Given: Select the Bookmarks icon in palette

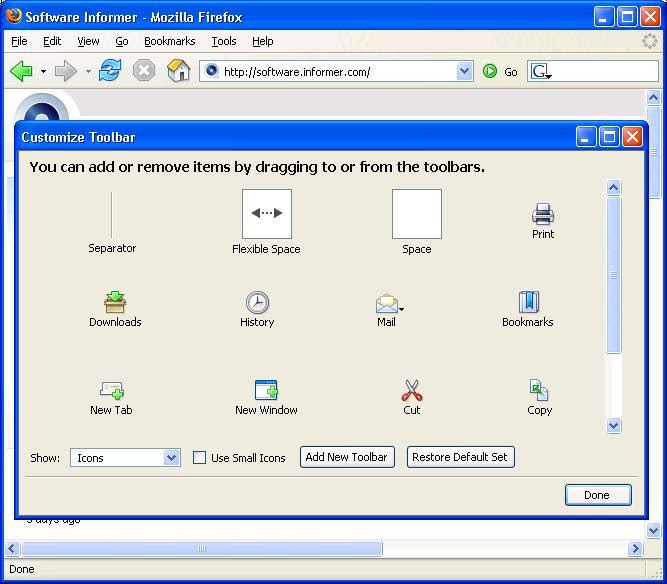Looking at the screenshot, I should point(529,302).
